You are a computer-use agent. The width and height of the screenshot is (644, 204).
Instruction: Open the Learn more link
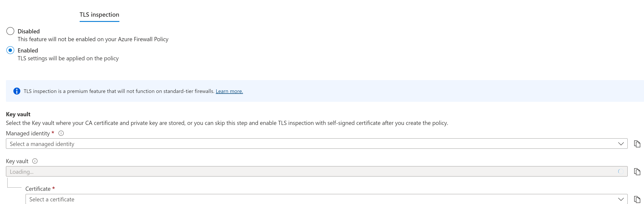click(229, 91)
